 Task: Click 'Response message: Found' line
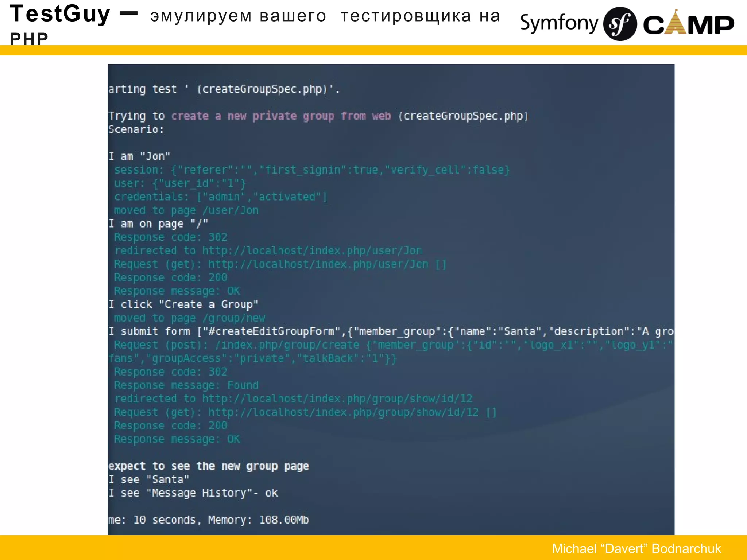tap(186, 385)
